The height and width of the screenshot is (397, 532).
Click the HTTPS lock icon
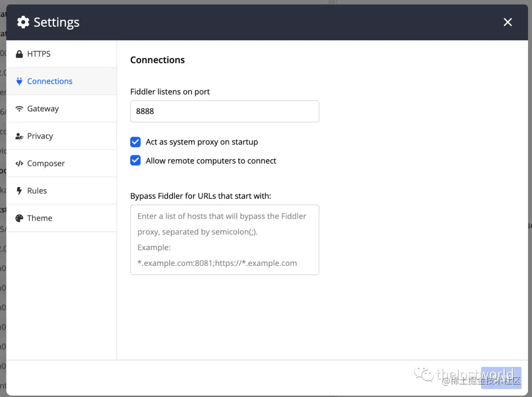(19, 54)
